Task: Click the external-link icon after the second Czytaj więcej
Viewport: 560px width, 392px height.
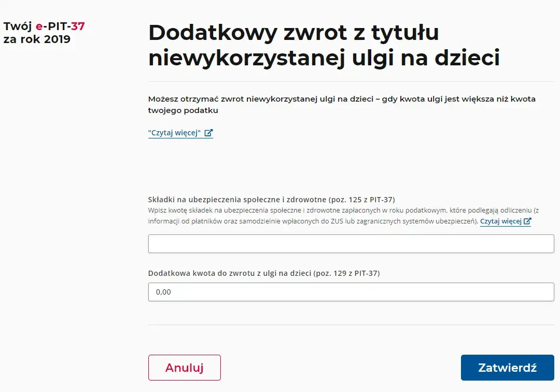Action: pos(527,221)
